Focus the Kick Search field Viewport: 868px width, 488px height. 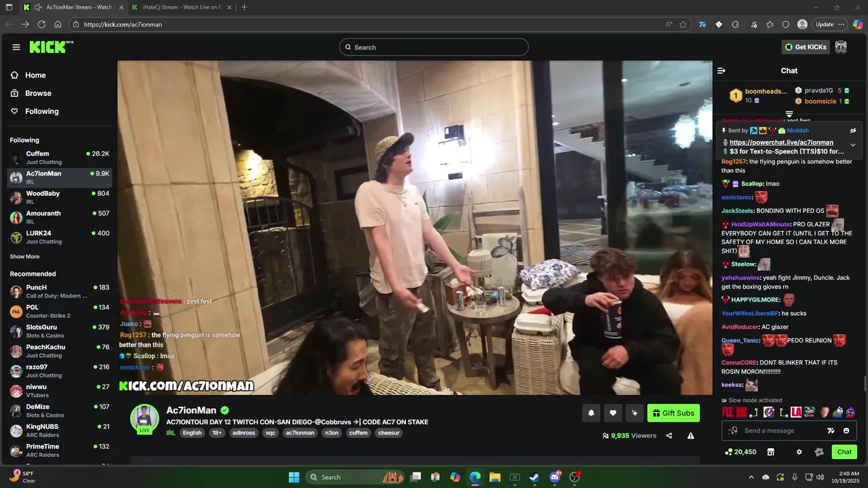coord(434,47)
